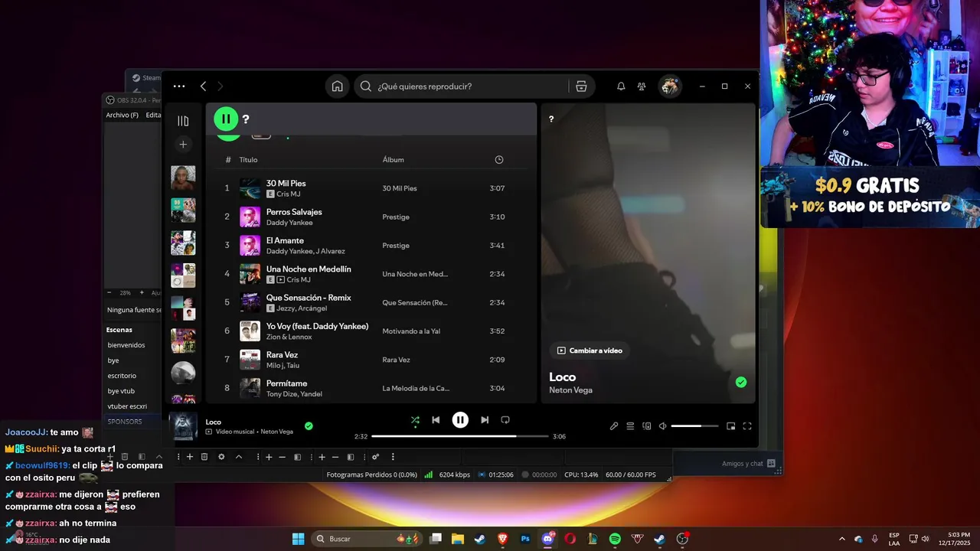The width and height of the screenshot is (980, 551).
Task: Go back in Spotify navigation
Action: tap(204, 86)
